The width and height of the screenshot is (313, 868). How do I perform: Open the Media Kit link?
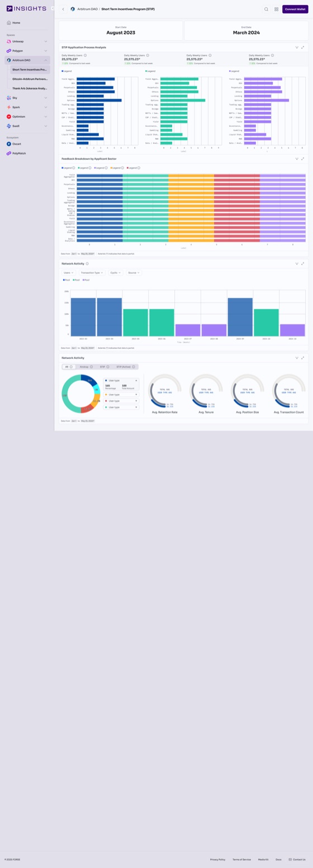tap(263, 860)
